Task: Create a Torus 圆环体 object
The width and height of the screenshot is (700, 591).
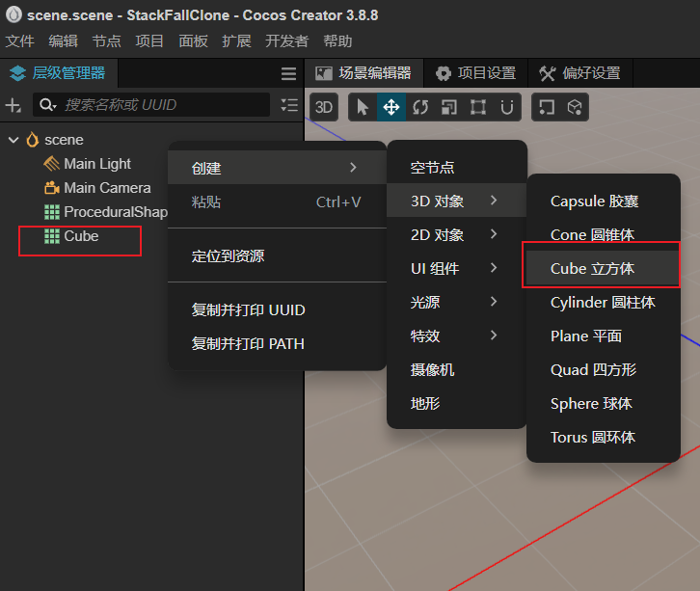Action: (604, 437)
